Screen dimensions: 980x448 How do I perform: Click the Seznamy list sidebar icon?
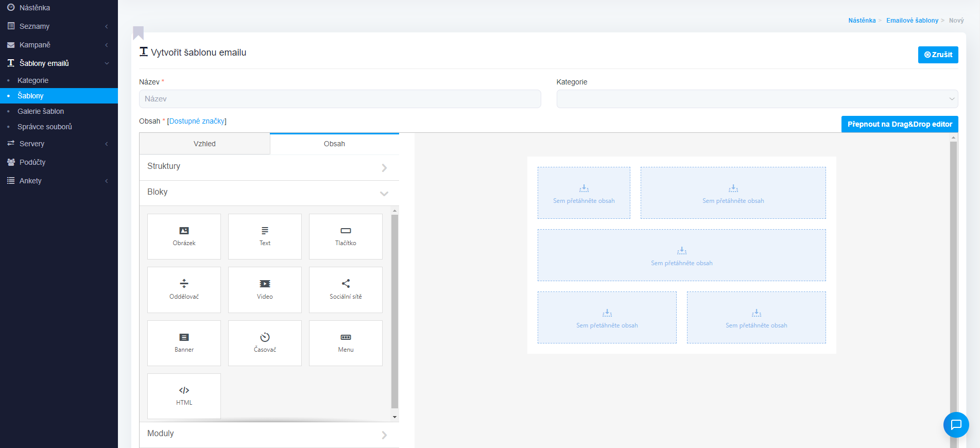(x=11, y=26)
